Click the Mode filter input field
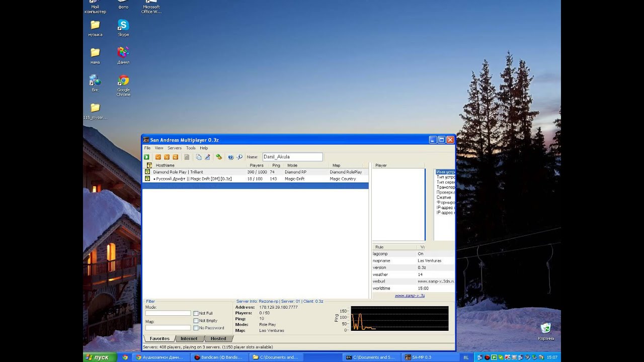 [x=168, y=313]
